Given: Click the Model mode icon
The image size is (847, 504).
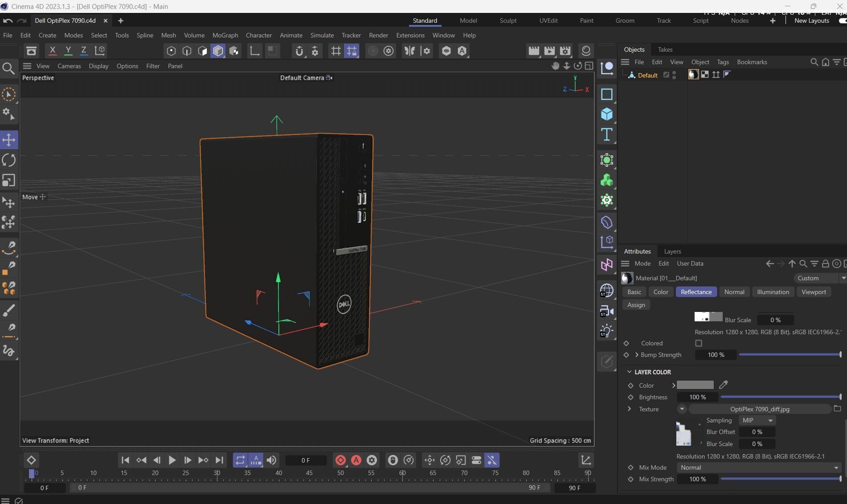Looking at the screenshot, I should (218, 51).
